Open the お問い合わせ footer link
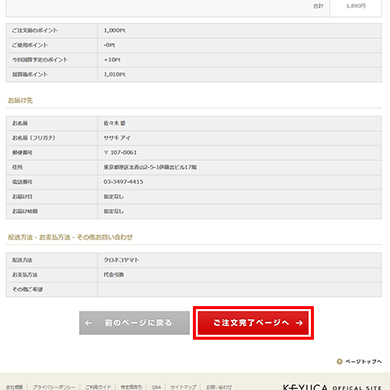390x390 pixels. (x=219, y=387)
